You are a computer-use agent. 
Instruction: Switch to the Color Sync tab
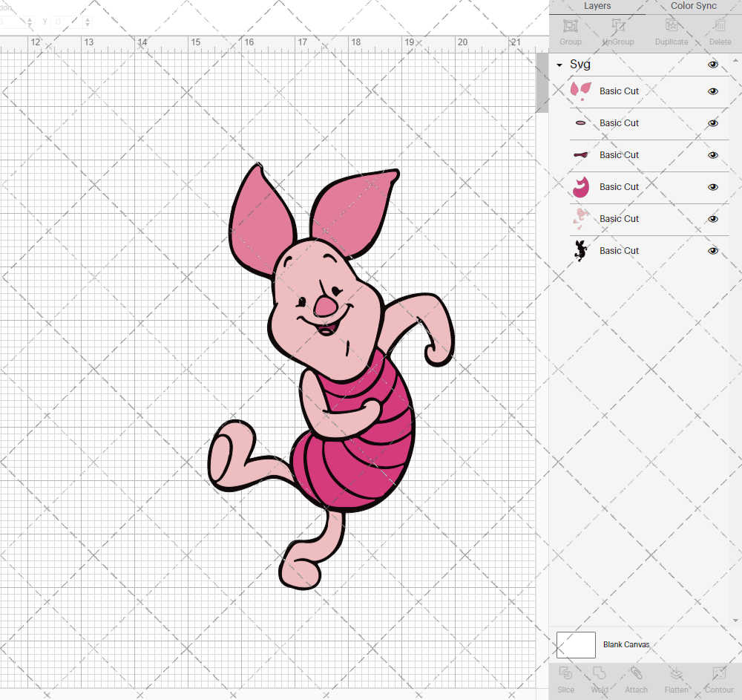693,6
